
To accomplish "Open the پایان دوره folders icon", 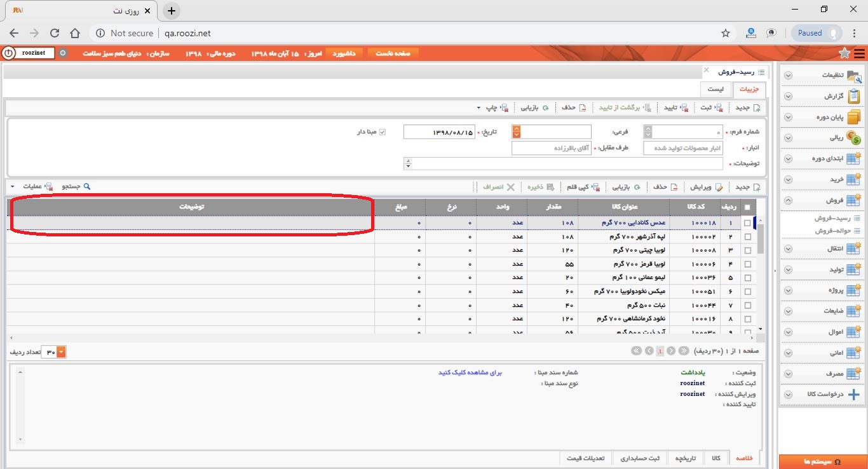I will click(x=854, y=118).
